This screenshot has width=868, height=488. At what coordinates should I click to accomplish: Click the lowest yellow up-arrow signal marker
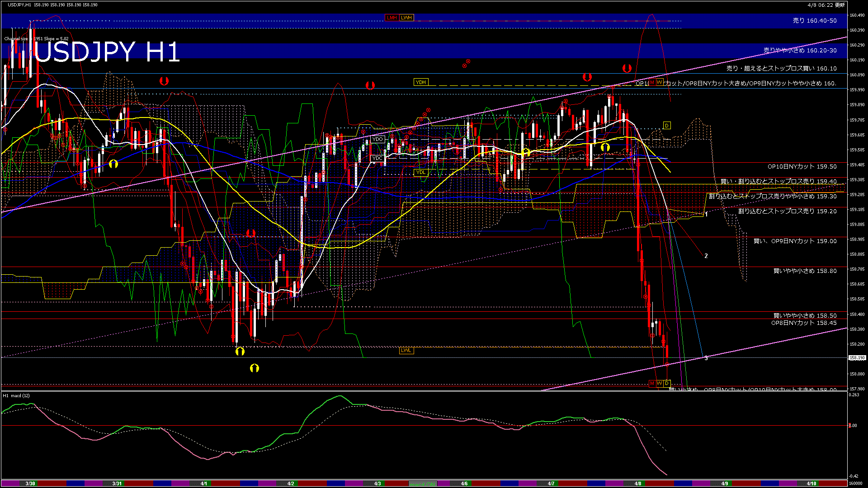pyautogui.click(x=255, y=368)
